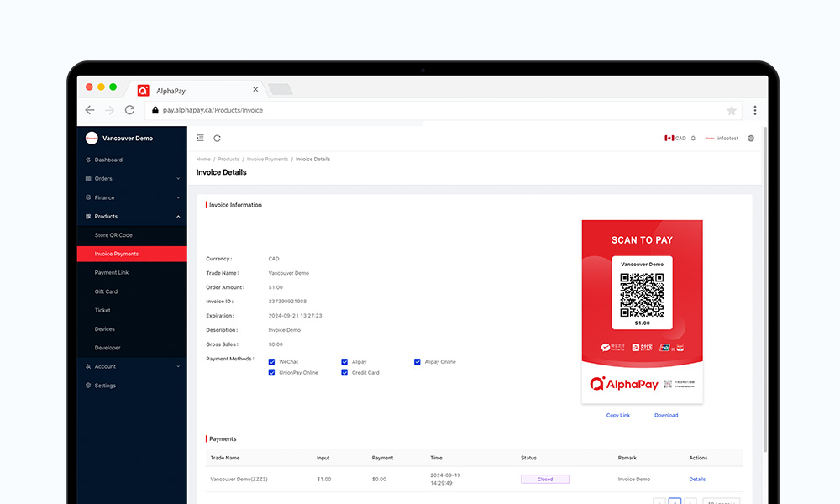The height and width of the screenshot is (504, 840).
Task: Select Devices in the sidebar
Action: [x=132, y=328]
